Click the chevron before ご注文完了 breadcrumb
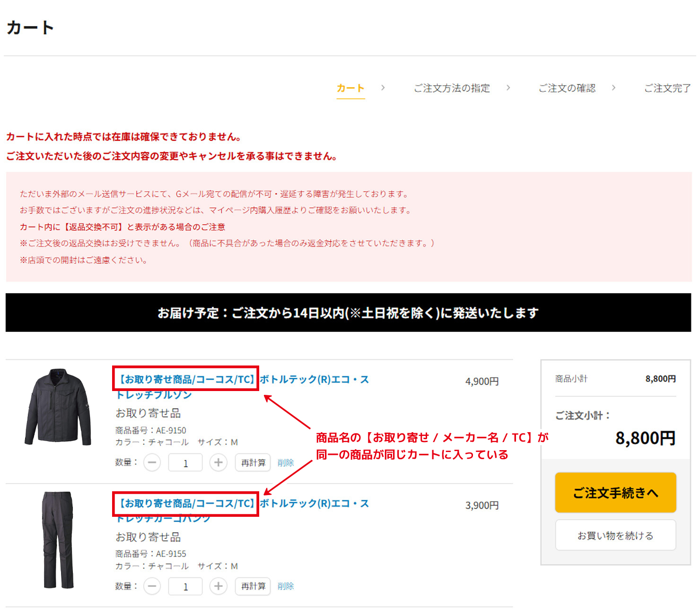The height and width of the screenshot is (609, 700). coord(614,88)
